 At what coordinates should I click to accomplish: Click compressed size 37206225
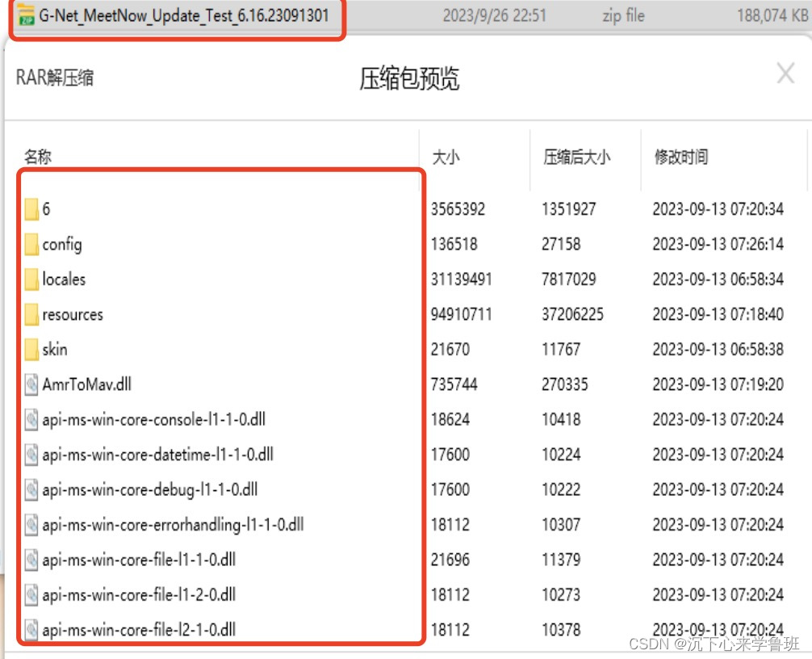(x=573, y=314)
